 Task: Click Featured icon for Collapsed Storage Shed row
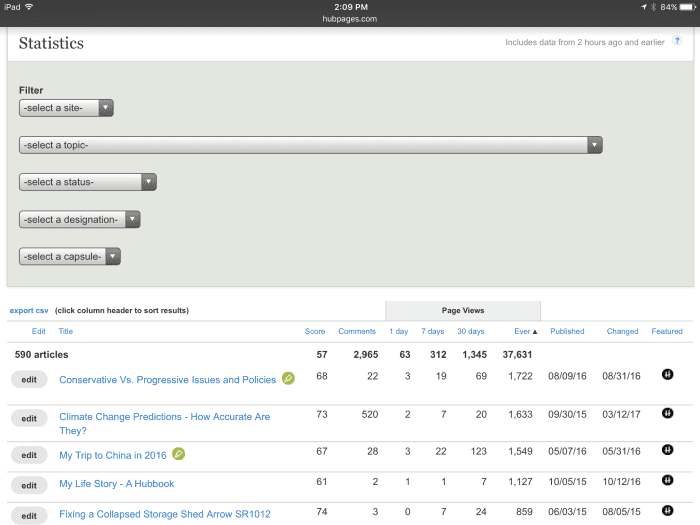coord(667,511)
